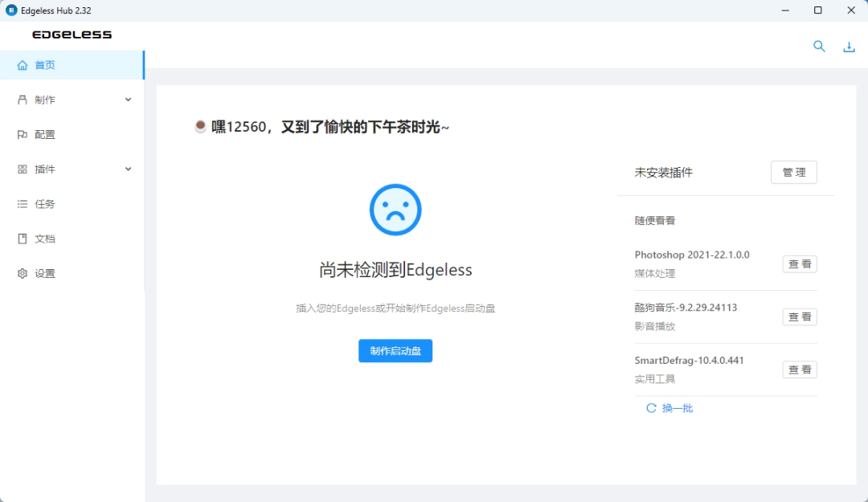The image size is (868, 502).
Task: Refresh suggestions with 换一批
Action: click(669, 408)
